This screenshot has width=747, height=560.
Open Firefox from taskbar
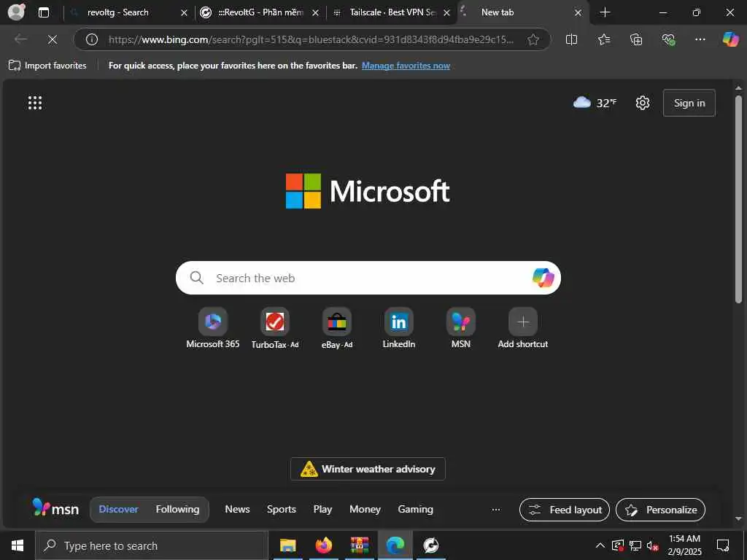pos(323,545)
